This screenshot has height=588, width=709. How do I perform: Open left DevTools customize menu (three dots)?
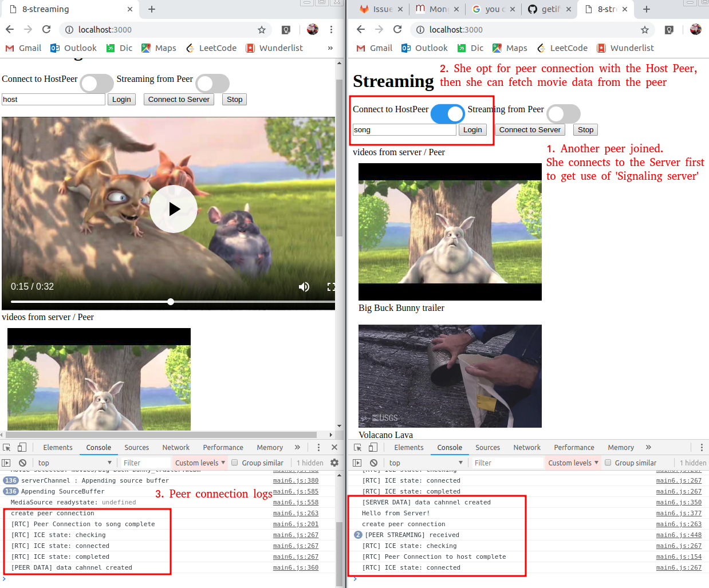pos(318,447)
